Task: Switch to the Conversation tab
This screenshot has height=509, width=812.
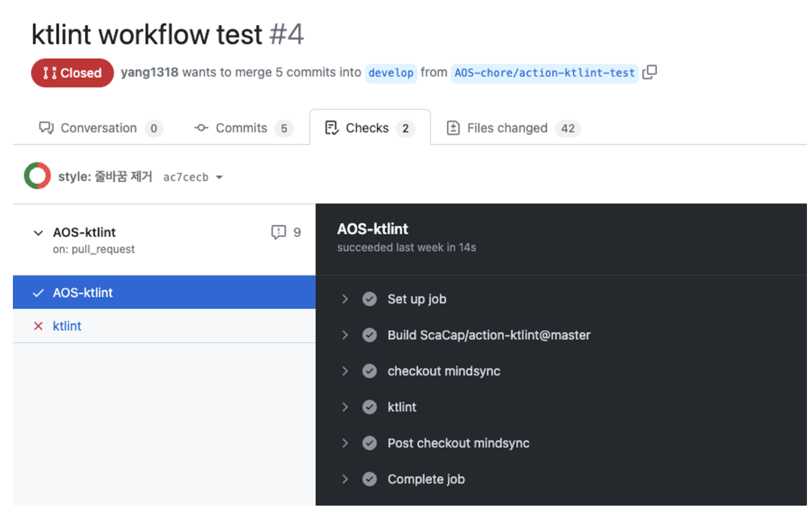Action: pyautogui.click(x=101, y=128)
